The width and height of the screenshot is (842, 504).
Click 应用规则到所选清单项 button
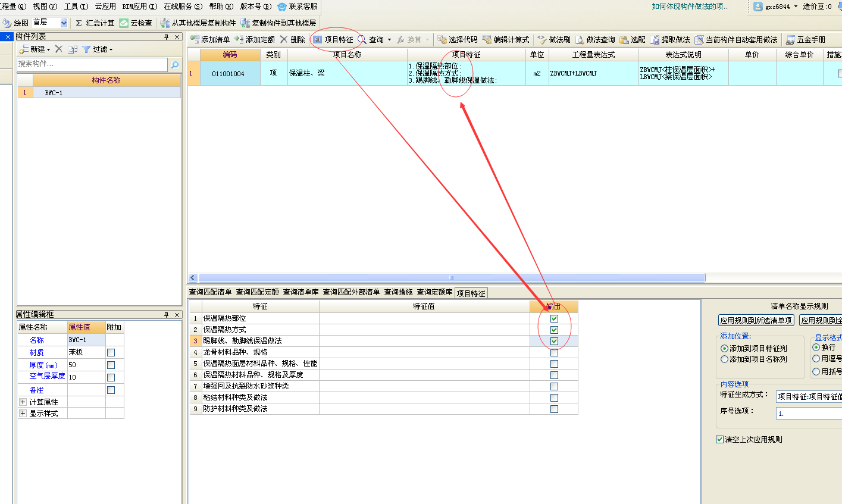tap(756, 320)
